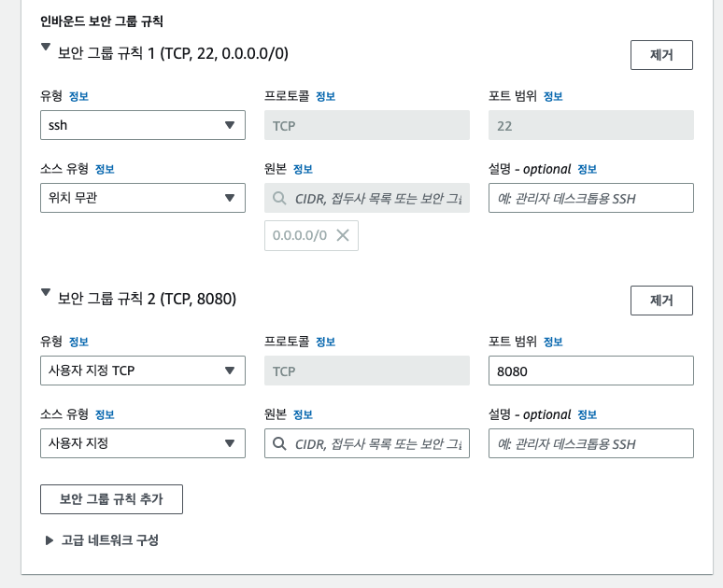Open the 사용자 지정 source type dropdown

143,443
